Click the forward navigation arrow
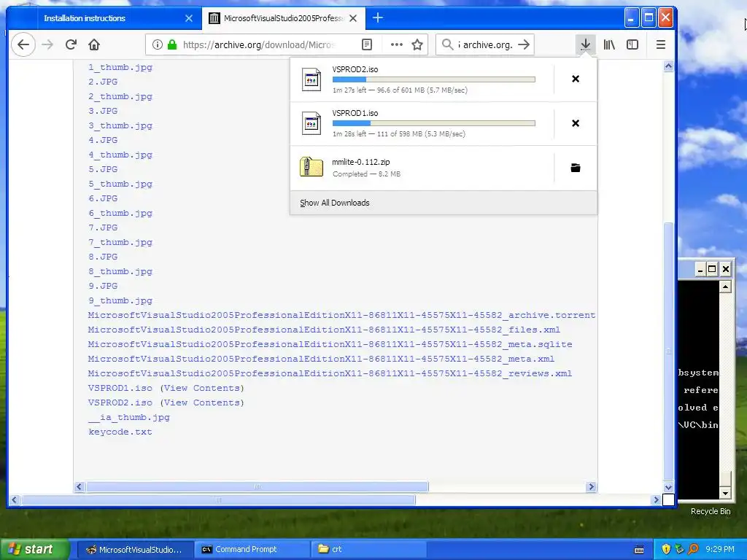Image resolution: width=747 pixels, height=560 pixels. point(47,44)
